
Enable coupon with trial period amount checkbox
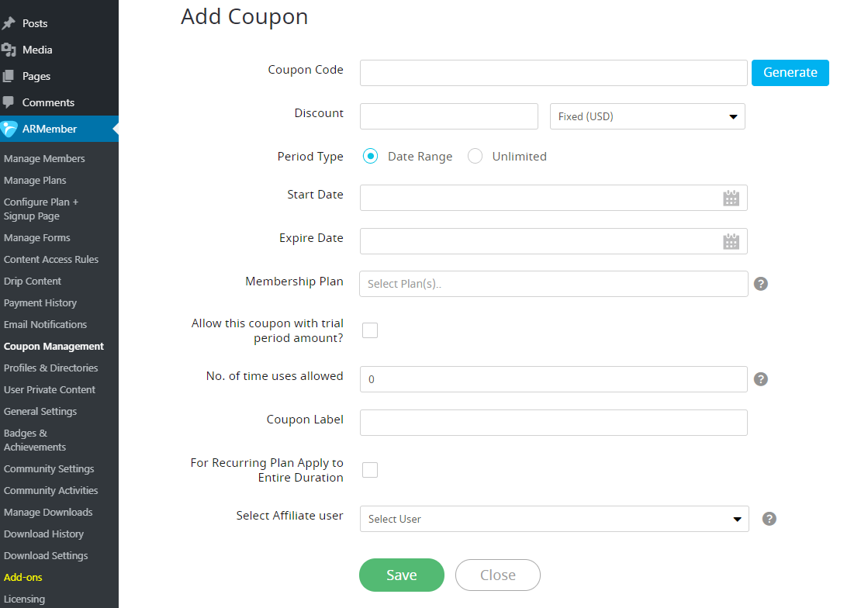(x=370, y=330)
